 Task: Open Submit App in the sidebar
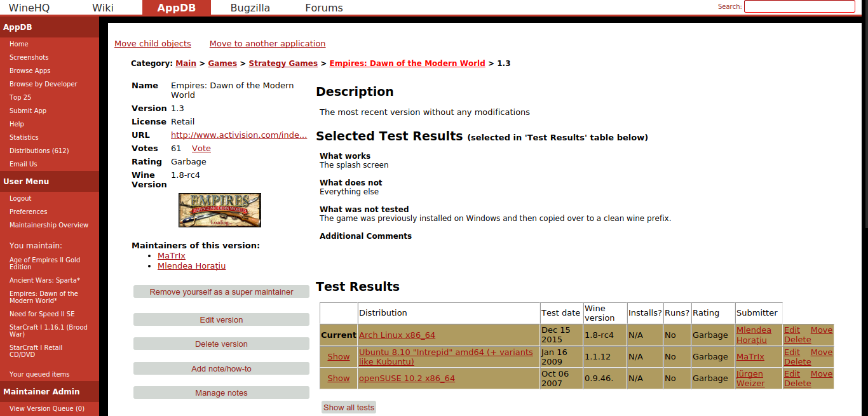pyautogui.click(x=28, y=111)
